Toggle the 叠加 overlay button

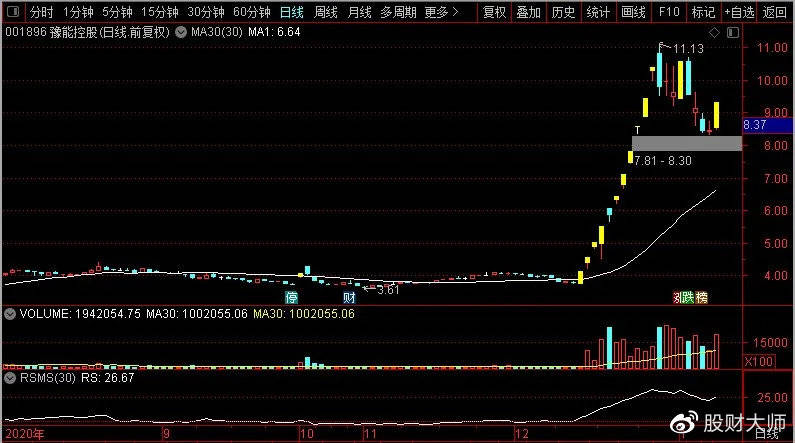point(530,13)
